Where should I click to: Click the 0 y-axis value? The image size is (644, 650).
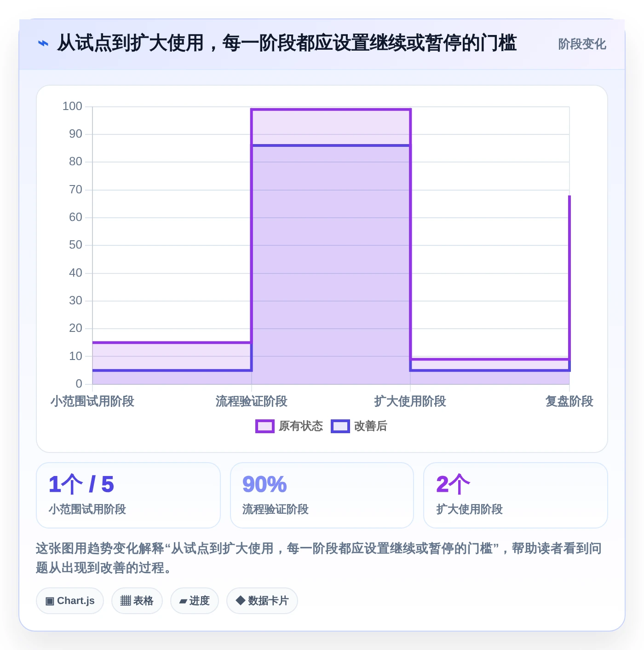pos(79,384)
